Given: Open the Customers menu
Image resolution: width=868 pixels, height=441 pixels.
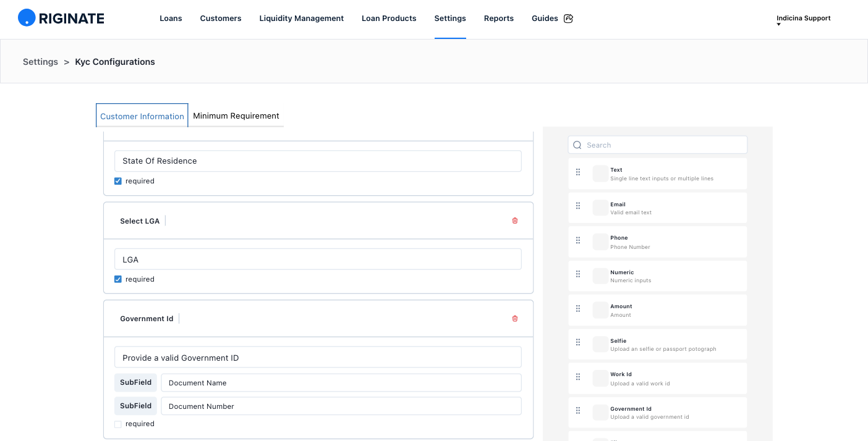Looking at the screenshot, I should pos(221,19).
